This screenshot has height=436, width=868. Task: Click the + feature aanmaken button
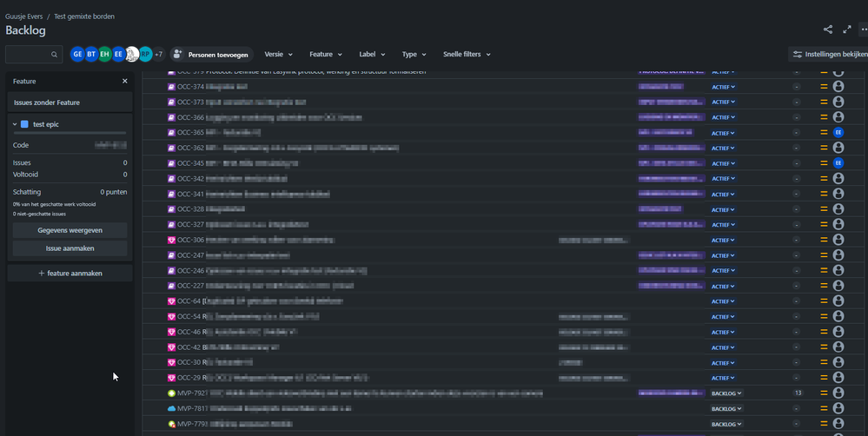pos(70,274)
